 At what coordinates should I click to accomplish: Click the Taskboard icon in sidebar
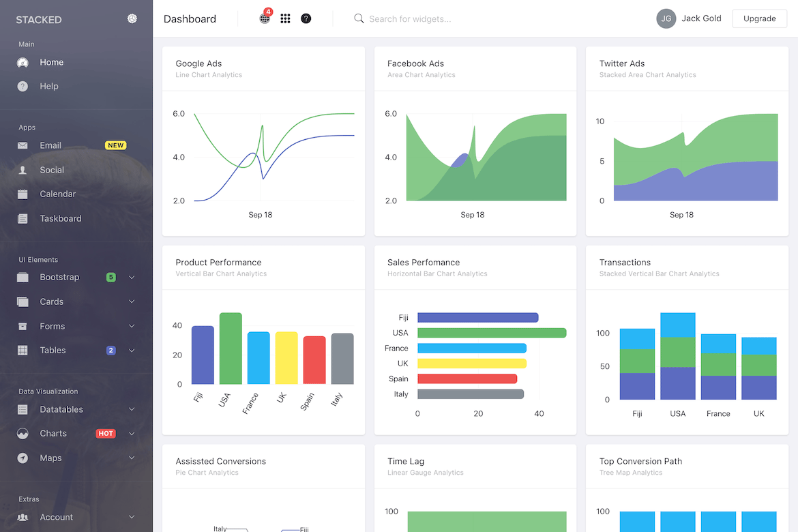23,218
